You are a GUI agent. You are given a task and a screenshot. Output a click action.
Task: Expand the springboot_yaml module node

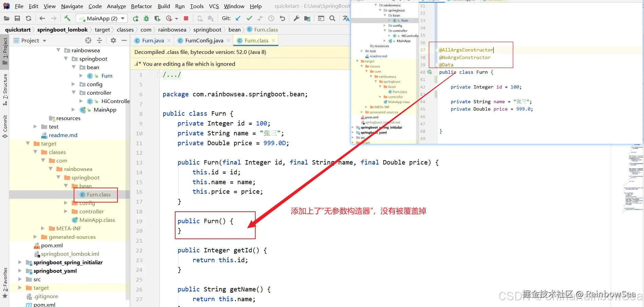[20, 271]
